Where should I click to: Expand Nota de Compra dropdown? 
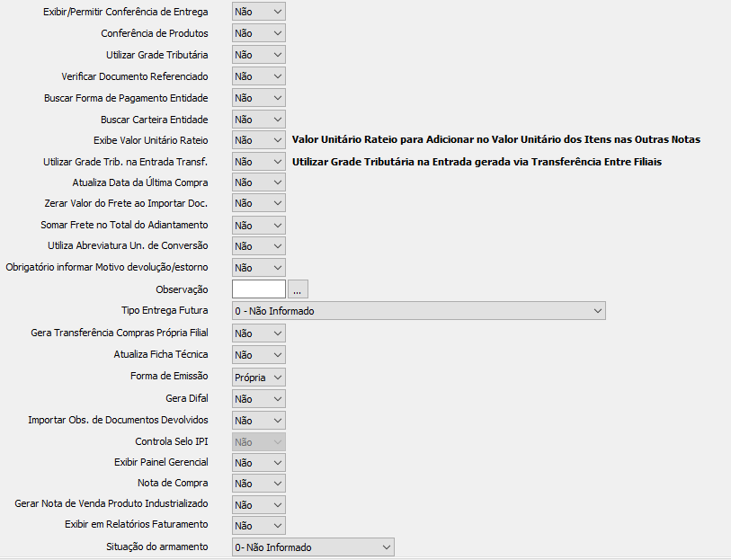pyautogui.click(x=259, y=484)
